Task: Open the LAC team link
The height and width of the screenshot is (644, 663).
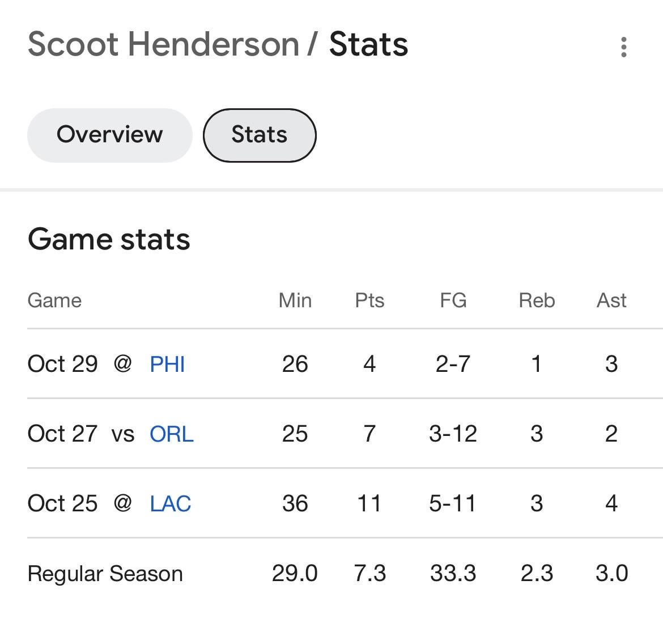Action: (170, 503)
